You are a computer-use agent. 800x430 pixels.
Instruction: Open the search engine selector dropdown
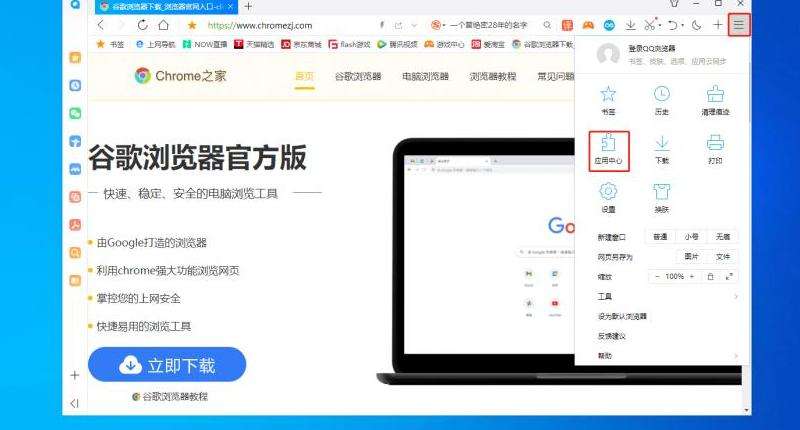click(438, 25)
